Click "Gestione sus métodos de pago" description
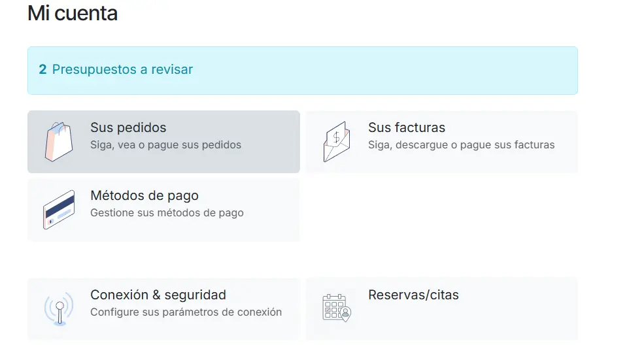 point(167,213)
